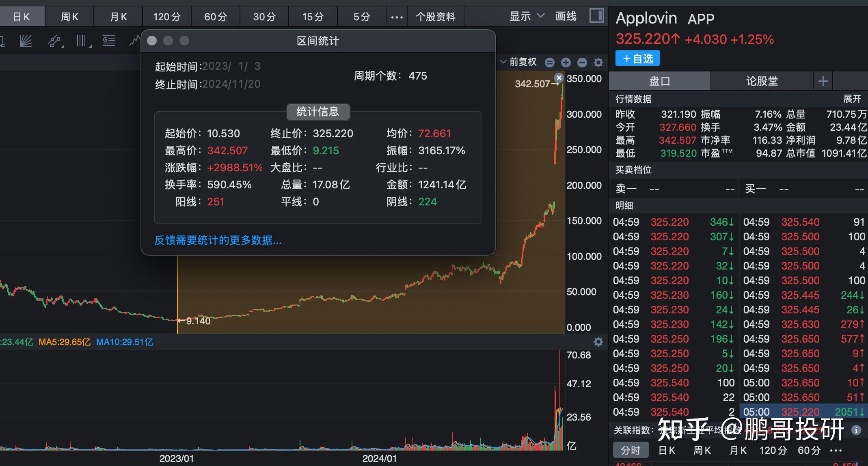Select 120分 in the mini chart tabs
Screen dimensions: 868x466
pyautogui.click(x=773, y=450)
